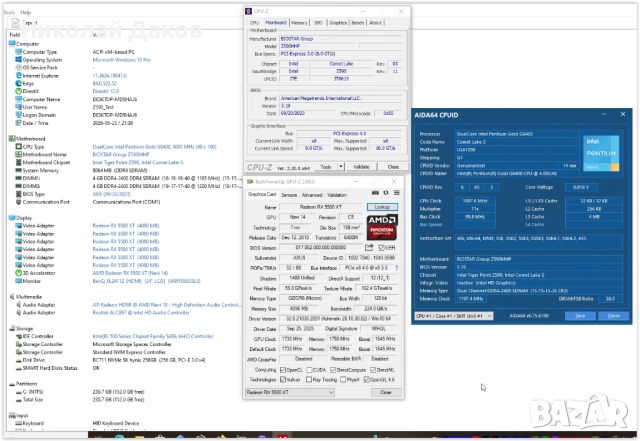Click the Save button in AIDA64 CPUID
Image resolution: width=640 pixels, height=441 pixels.
[x=580, y=316]
